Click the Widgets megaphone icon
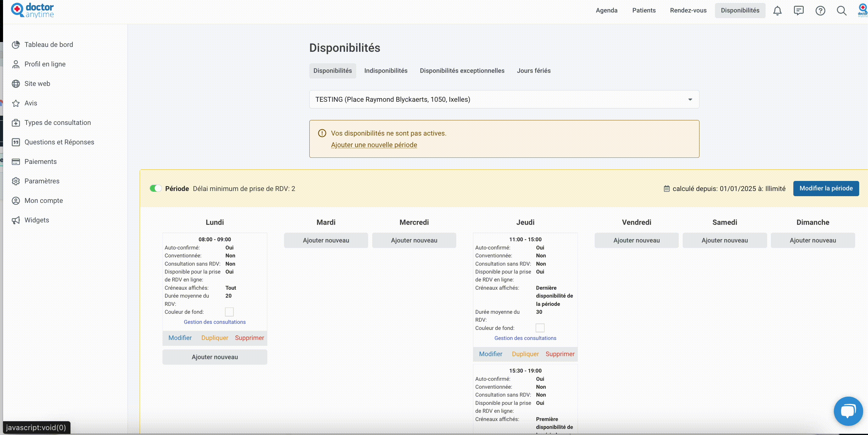 16,220
